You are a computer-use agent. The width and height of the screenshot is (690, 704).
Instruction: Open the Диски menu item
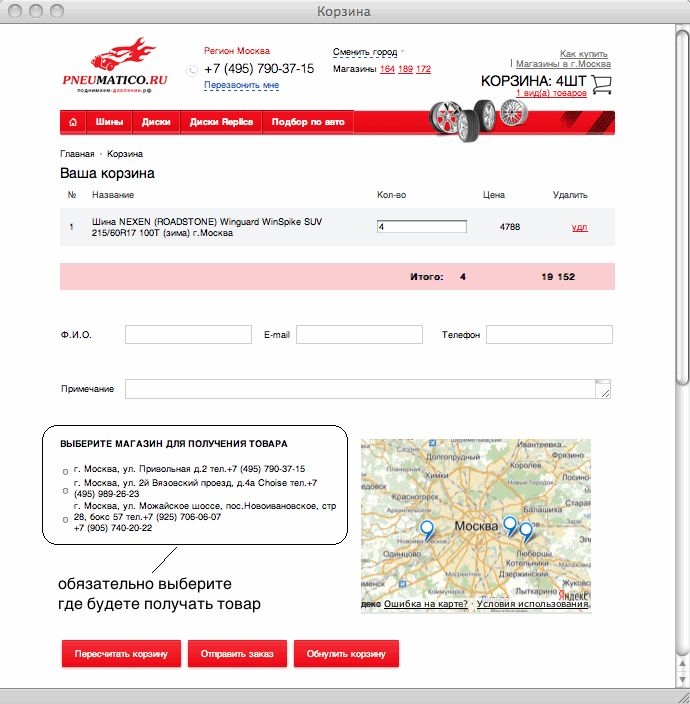(156, 122)
